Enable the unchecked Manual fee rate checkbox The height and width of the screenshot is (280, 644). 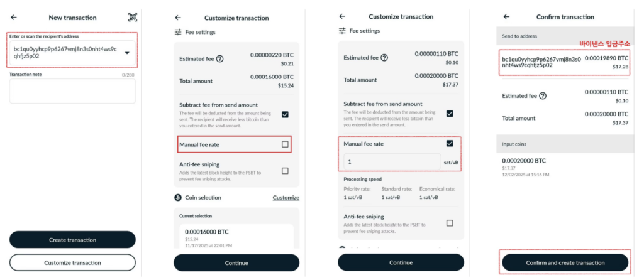[x=285, y=144]
